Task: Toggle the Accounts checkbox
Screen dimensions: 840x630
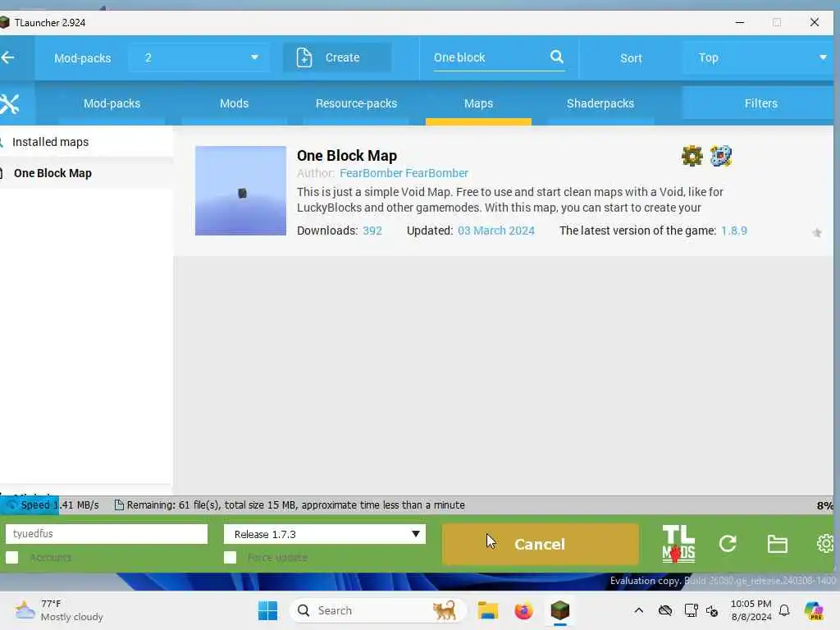Action: pyautogui.click(x=11, y=558)
